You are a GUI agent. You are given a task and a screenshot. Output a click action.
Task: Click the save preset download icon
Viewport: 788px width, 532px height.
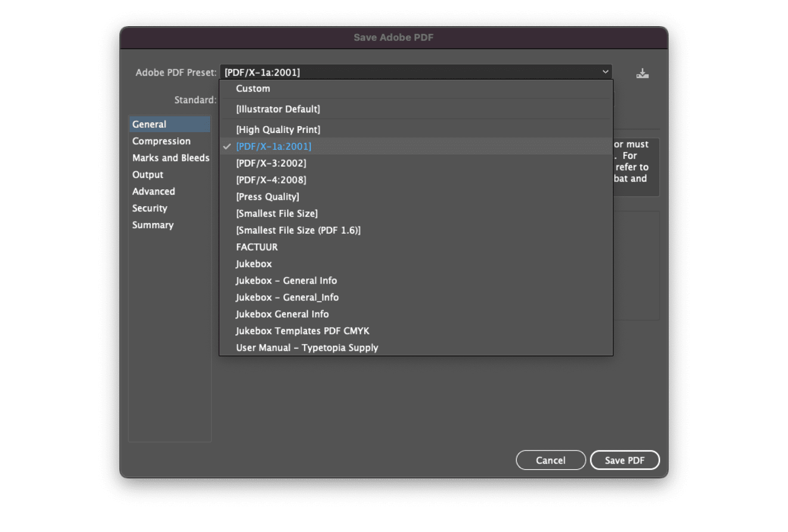click(x=642, y=73)
